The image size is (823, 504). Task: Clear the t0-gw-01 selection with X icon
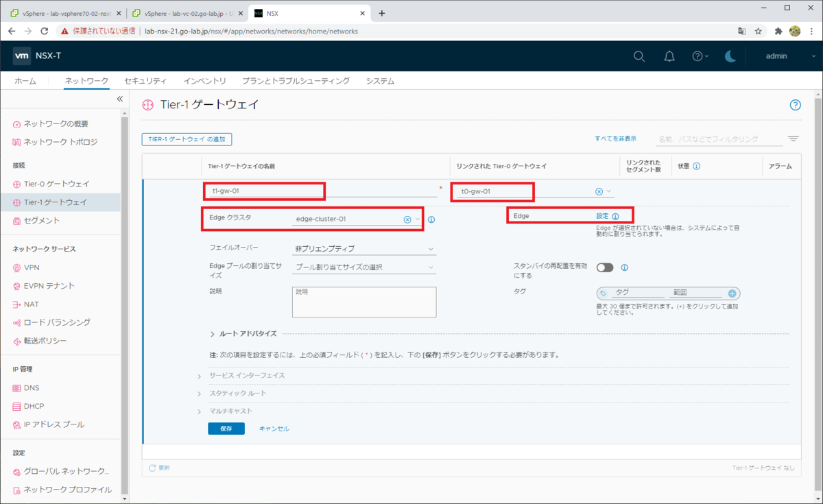click(599, 191)
